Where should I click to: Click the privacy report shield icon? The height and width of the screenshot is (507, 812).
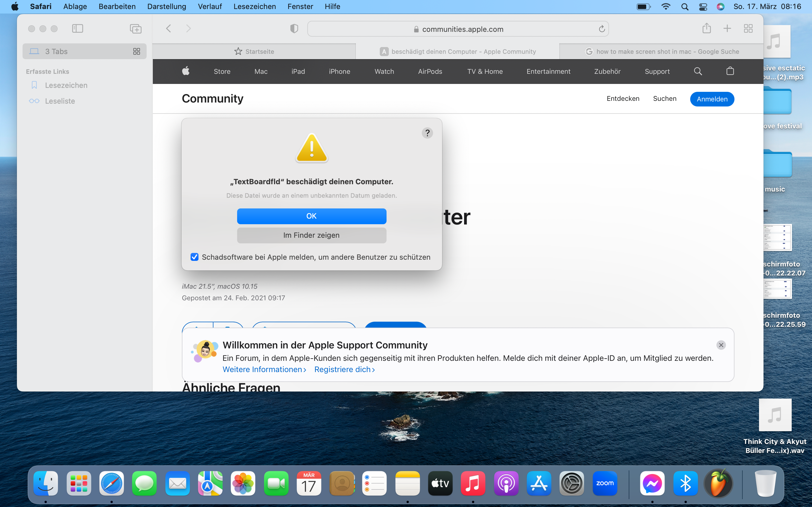(x=294, y=28)
